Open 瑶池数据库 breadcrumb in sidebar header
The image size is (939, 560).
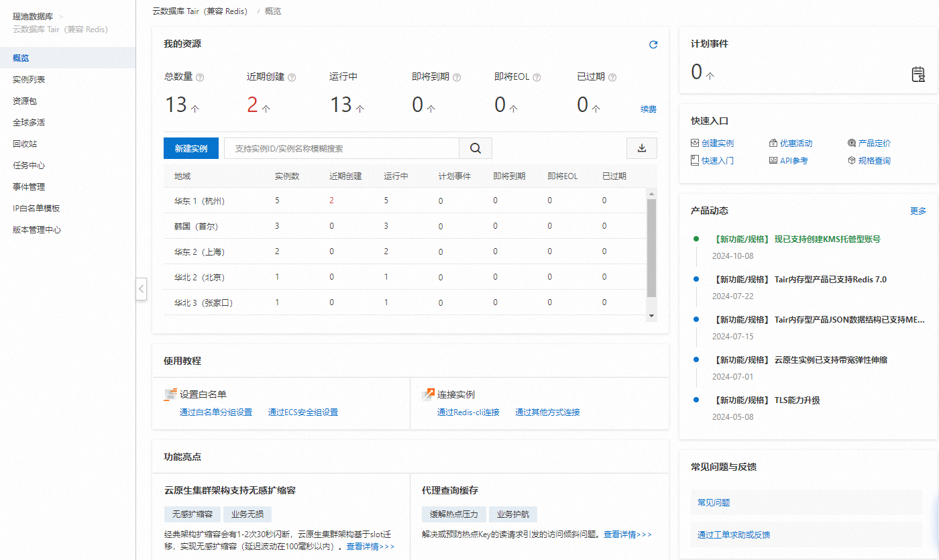(33, 16)
